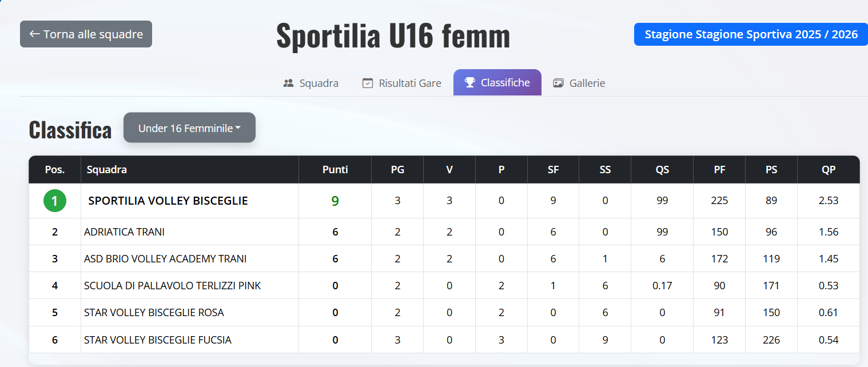Click the people icon on Squadra tab
Screen dimensions: 868x367
(288, 83)
